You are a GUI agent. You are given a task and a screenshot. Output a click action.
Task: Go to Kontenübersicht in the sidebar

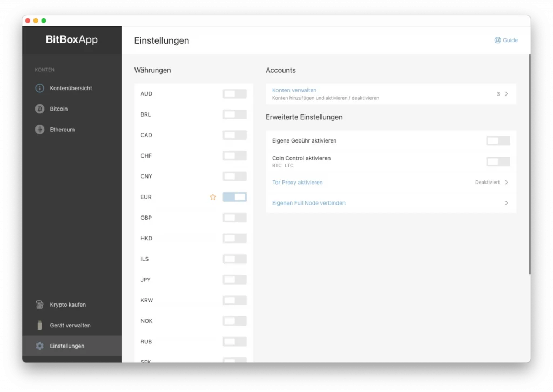pos(71,88)
